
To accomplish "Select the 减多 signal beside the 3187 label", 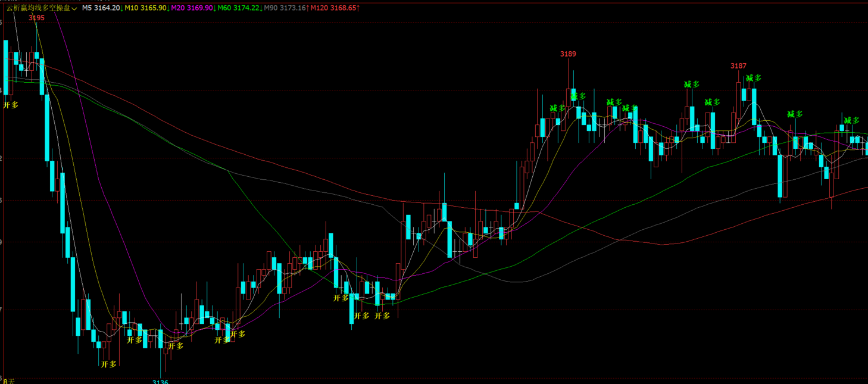I will click(754, 78).
